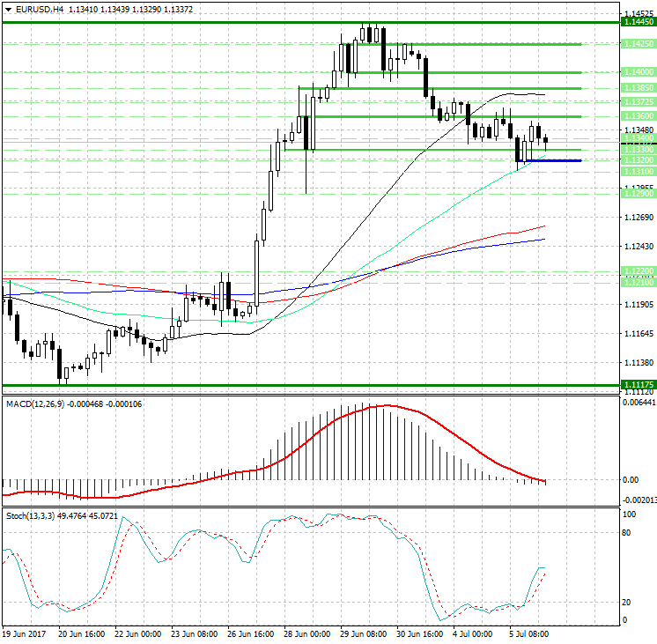Click the triangle arrow beside EURUSD,H4
The width and height of the screenshot is (657, 644).
click(7, 10)
